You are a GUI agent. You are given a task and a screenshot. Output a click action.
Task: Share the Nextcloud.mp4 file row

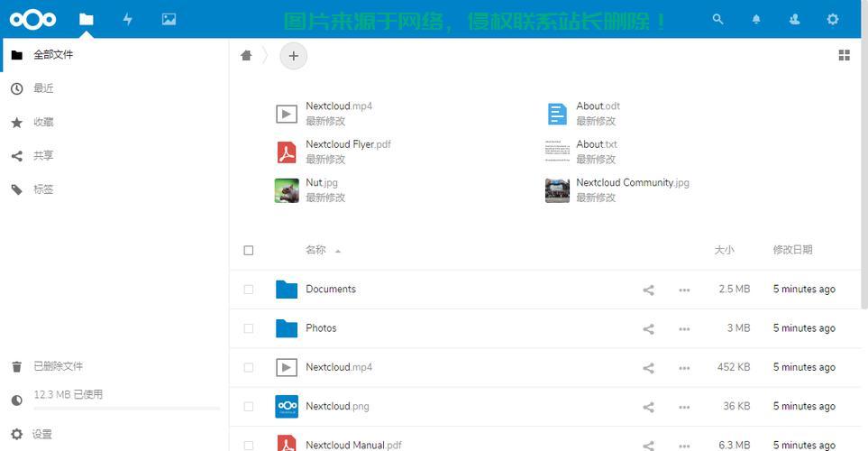tap(648, 368)
